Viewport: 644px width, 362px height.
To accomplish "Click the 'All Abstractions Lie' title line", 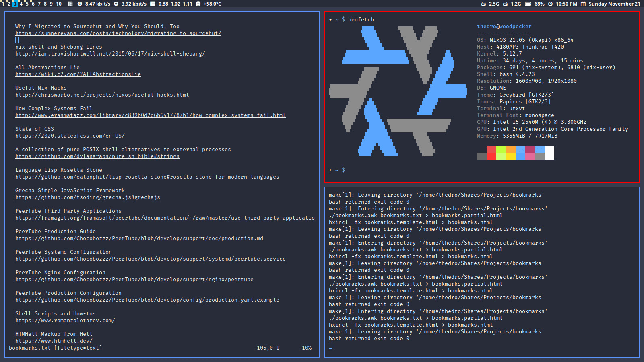I will (47, 68).
